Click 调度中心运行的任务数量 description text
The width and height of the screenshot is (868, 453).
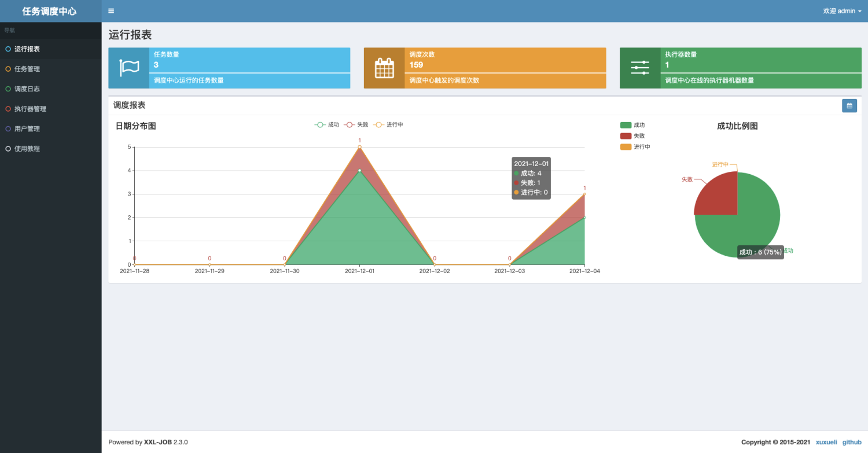[x=189, y=80]
